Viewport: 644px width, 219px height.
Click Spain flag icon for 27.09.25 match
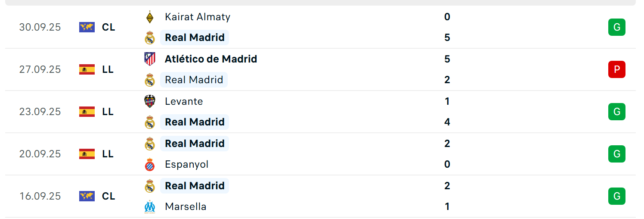click(x=87, y=69)
